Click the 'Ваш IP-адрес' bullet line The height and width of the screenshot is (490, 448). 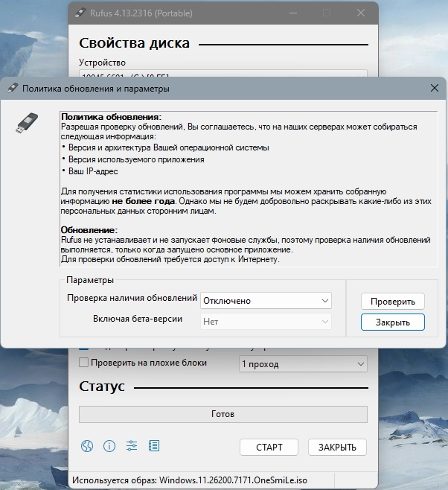click(x=93, y=171)
